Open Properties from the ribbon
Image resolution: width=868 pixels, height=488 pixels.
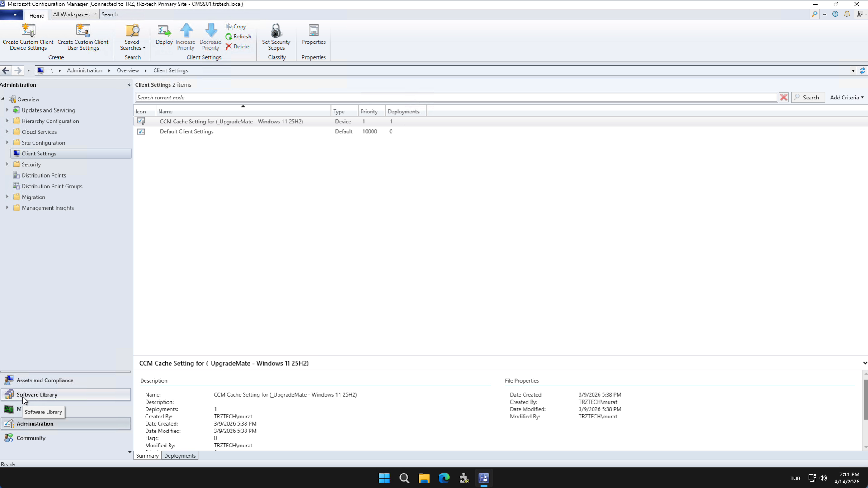tap(313, 35)
